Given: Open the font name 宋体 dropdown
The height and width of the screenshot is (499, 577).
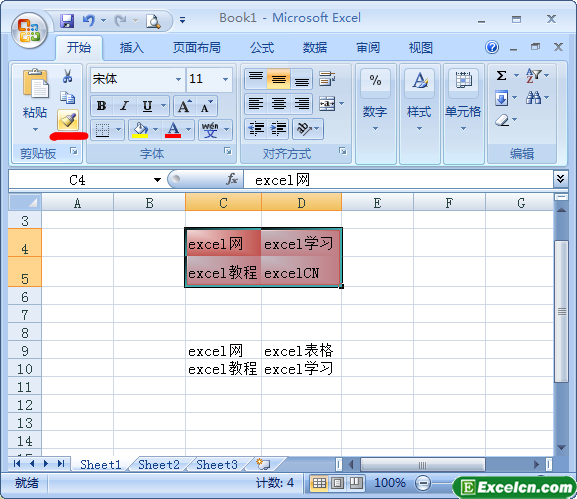Looking at the screenshot, I should [x=178, y=79].
